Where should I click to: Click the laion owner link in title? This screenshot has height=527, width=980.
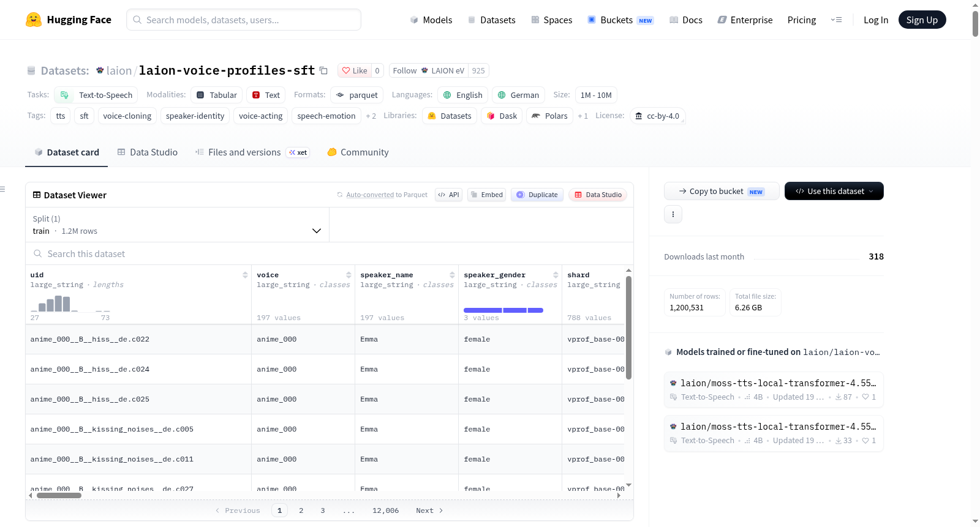click(x=119, y=70)
